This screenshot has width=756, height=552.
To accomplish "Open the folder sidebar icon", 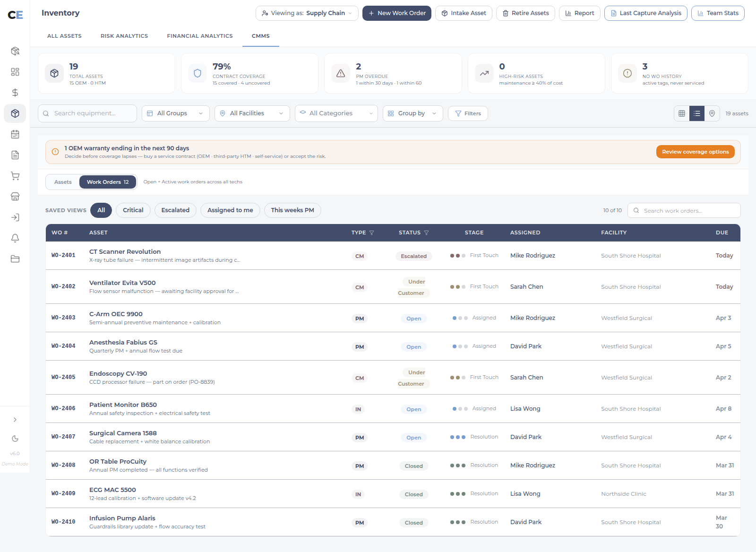I will click(x=15, y=259).
